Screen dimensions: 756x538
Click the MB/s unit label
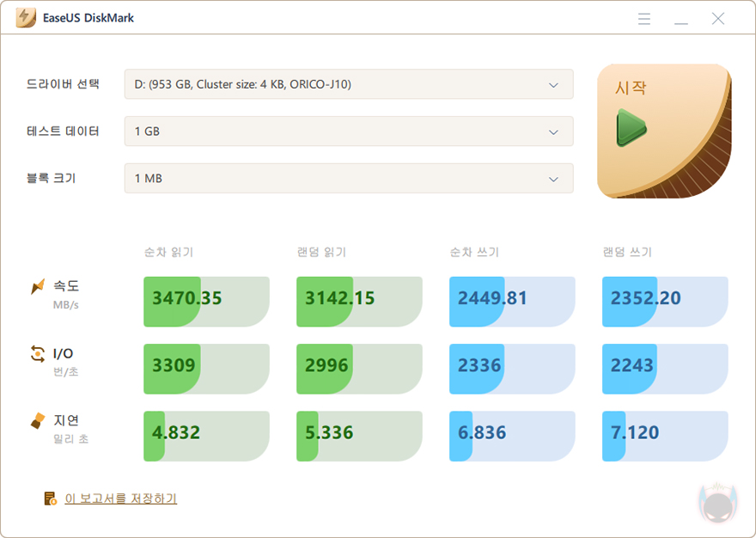pyautogui.click(x=65, y=305)
